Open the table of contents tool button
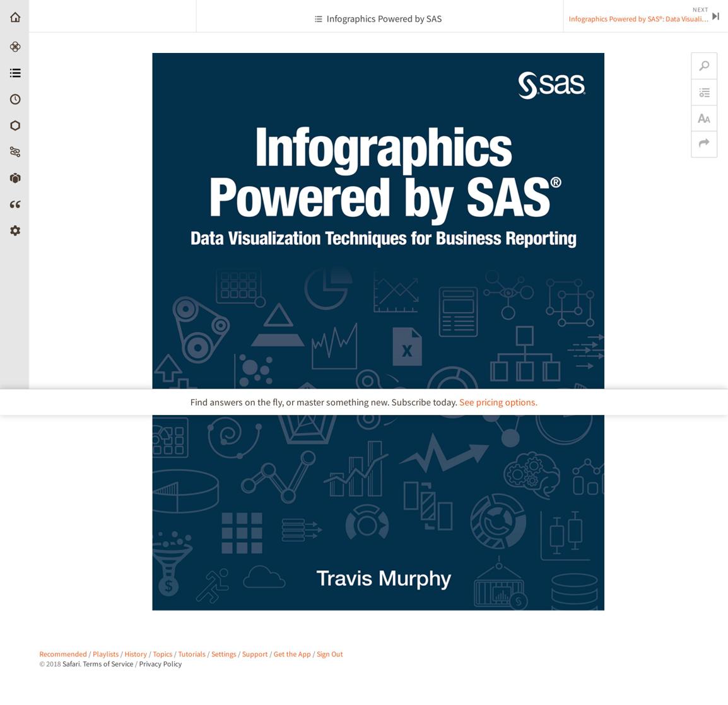This screenshot has width=728, height=705. [704, 93]
